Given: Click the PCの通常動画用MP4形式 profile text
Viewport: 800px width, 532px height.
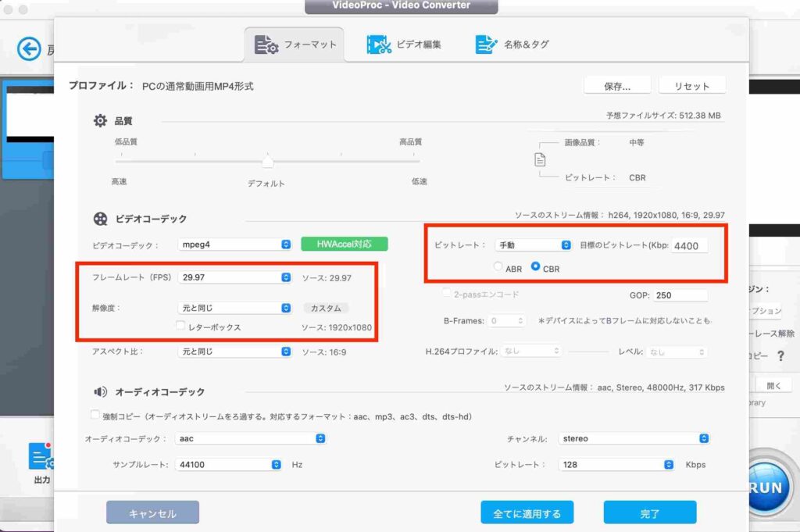Looking at the screenshot, I should (x=198, y=86).
